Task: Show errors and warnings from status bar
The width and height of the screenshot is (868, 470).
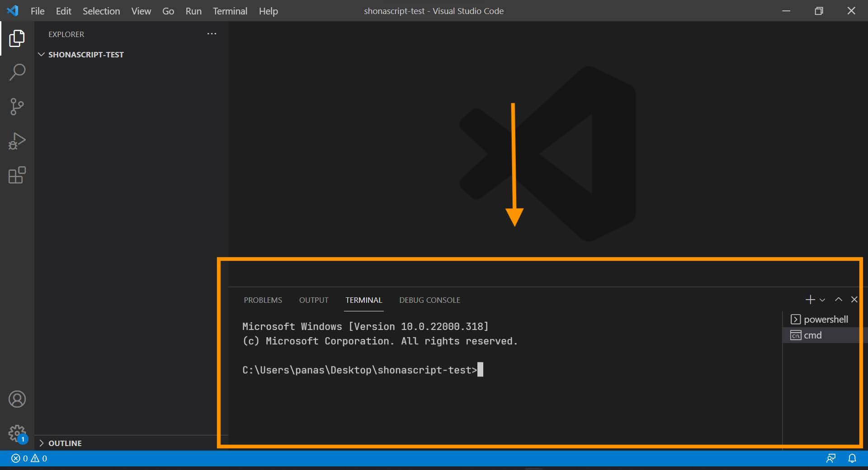Action: [29, 458]
